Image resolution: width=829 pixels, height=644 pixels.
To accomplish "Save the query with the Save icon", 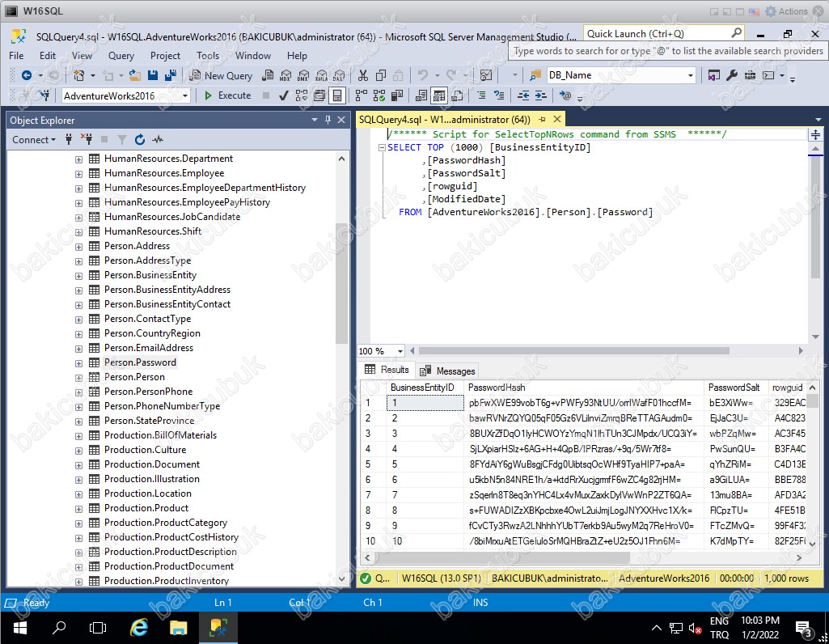I will pos(153,75).
